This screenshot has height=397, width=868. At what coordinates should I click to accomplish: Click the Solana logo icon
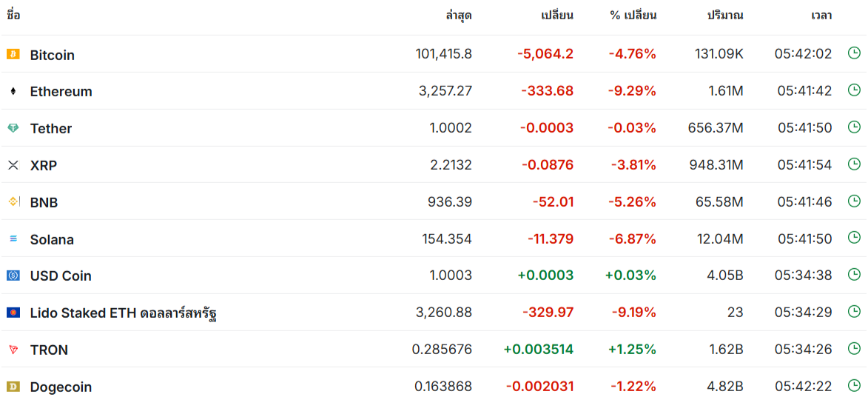tap(13, 238)
